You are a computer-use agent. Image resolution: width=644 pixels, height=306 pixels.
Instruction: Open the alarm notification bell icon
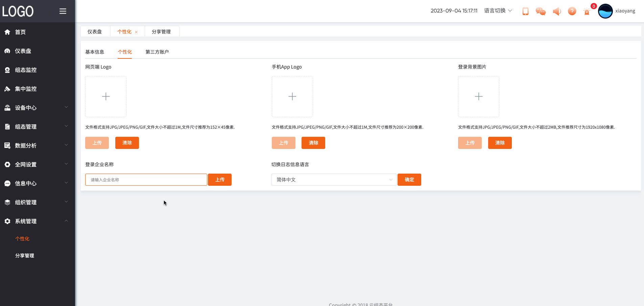click(587, 12)
